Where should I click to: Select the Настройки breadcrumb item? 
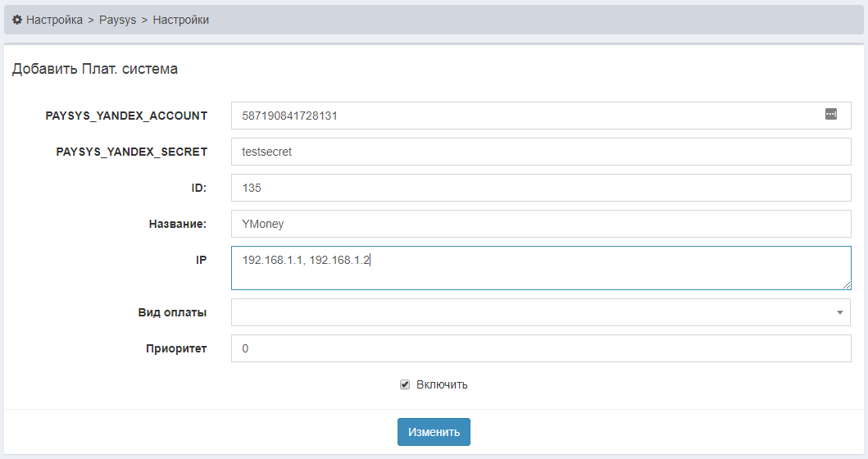coord(180,20)
